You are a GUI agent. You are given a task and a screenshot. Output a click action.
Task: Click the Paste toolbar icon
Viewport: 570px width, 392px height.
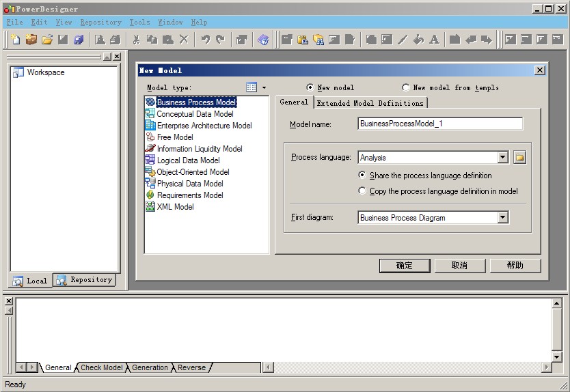(x=168, y=39)
